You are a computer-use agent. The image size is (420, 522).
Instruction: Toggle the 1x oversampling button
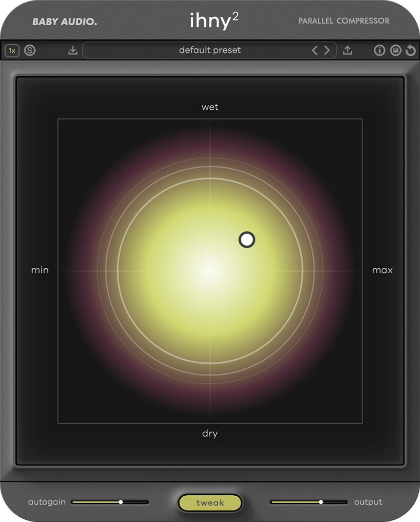[12, 50]
